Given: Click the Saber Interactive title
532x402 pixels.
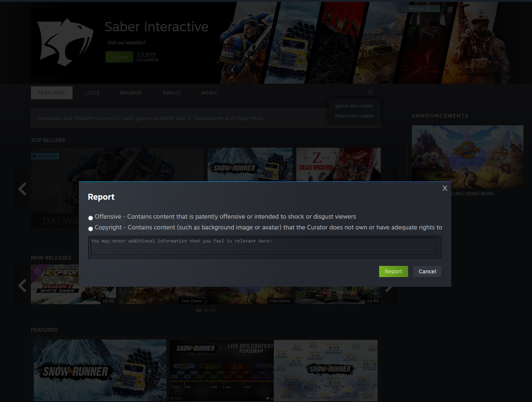Looking at the screenshot, I should (157, 27).
